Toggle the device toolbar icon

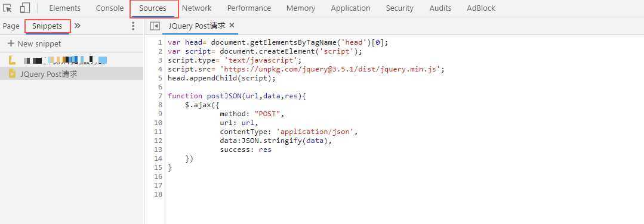coord(25,8)
